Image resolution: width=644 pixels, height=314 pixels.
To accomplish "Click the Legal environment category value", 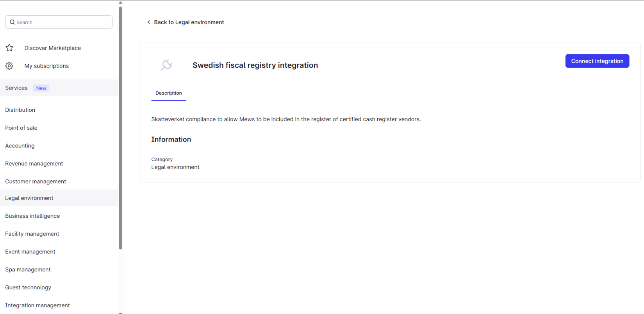I will 175,167.
